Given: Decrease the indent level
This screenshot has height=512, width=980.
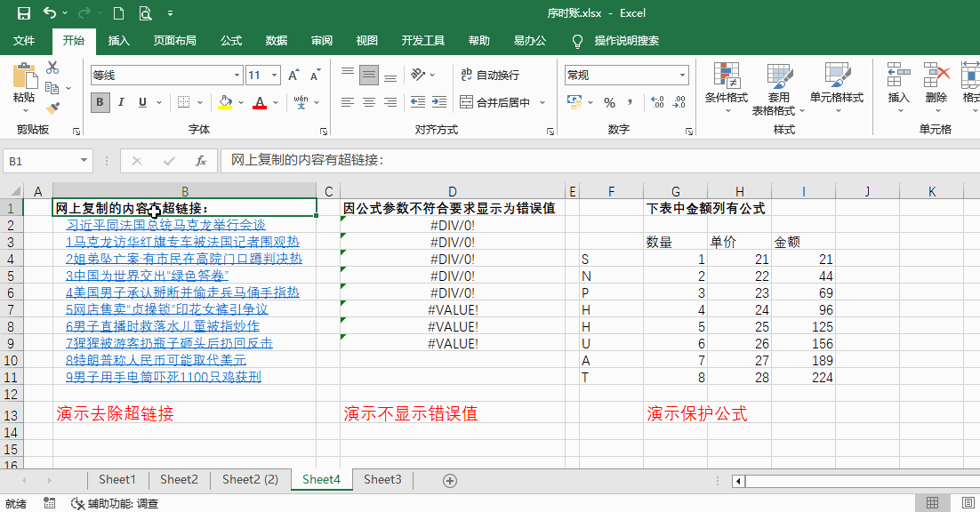Looking at the screenshot, I should [417, 101].
